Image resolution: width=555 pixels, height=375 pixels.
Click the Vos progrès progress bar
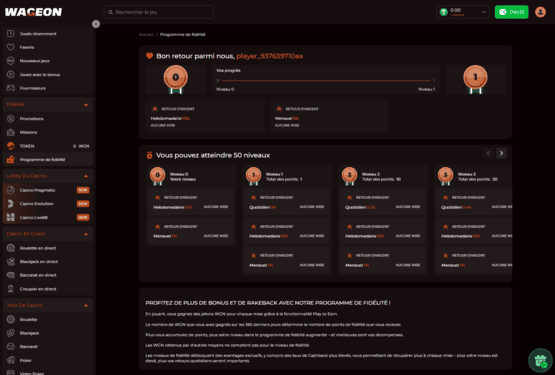[326, 81]
